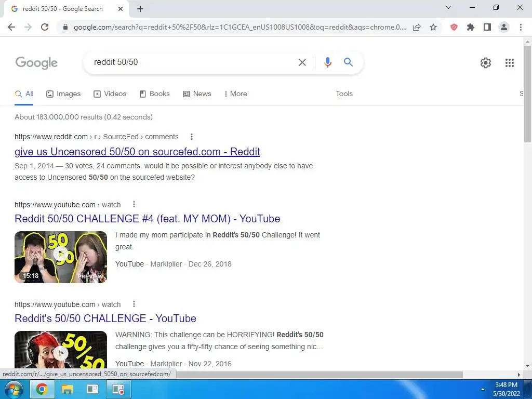The width and height of the screenshot is (532, 399).
Task: Open Chrome's three-dot main menu
Action: point(521,27)
